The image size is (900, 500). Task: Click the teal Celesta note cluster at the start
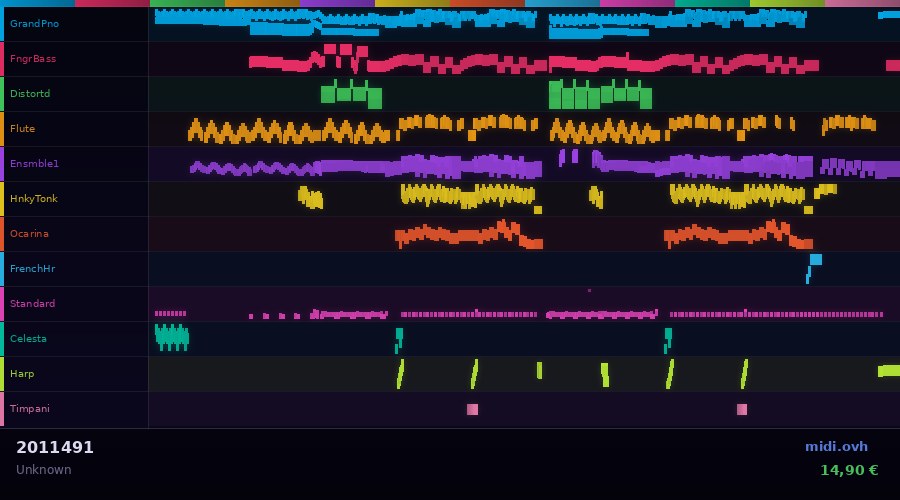[x=171, y=338]
